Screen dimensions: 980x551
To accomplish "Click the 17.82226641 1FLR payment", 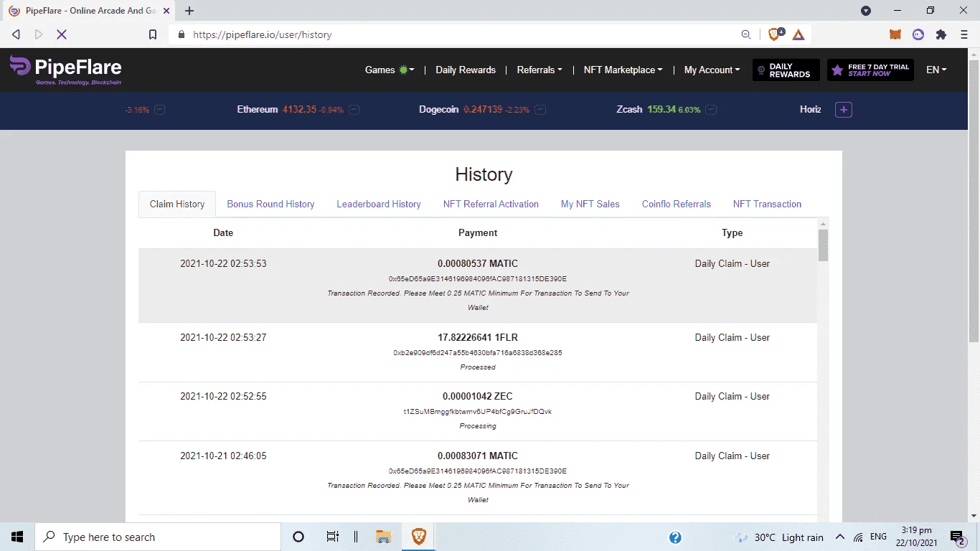I will (x=478, y=337).
